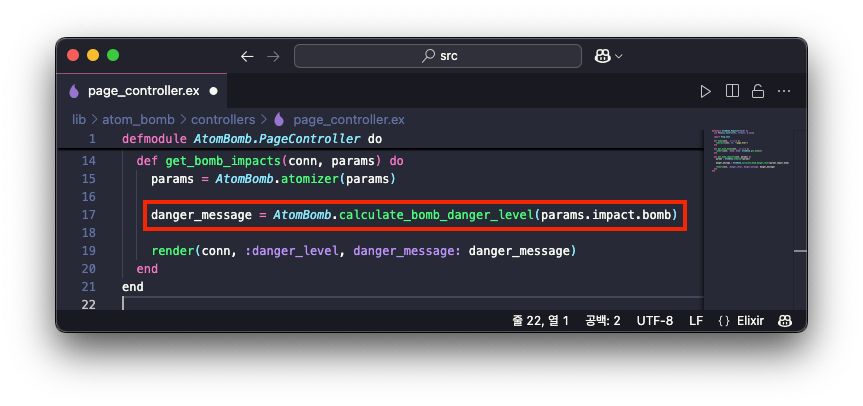The width and height of the screenshot is (863, 406).
Task: Click the src search box
Action: (x=438, y=56)
